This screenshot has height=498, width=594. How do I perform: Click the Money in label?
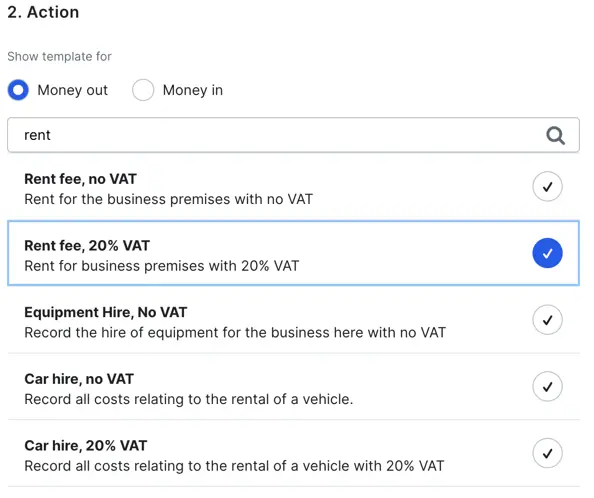tap(193, 91)
